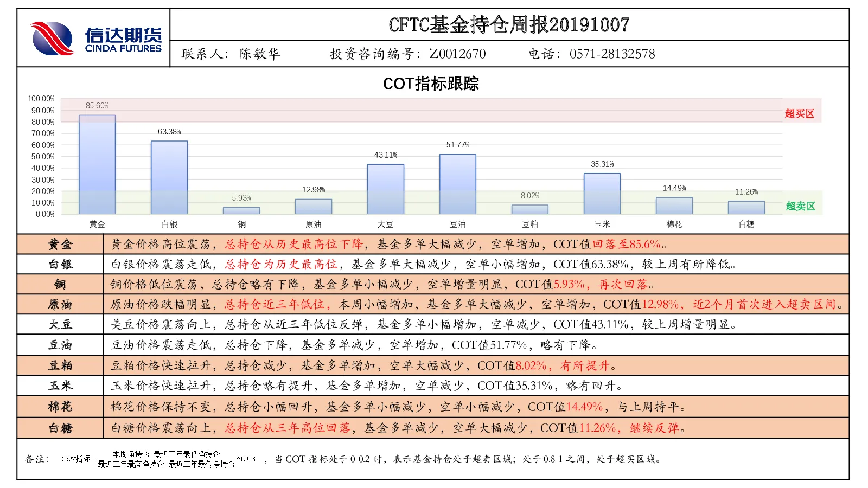Viewport: 868px width, 488px height.
Task: Click the 超买区 overbought zone label
Action: (x=800, y=114)
